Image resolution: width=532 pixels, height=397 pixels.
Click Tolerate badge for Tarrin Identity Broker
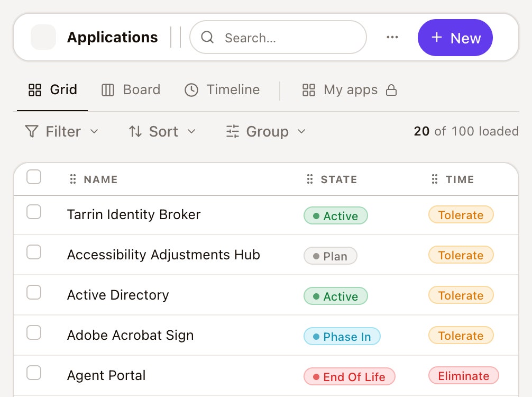tap(461, 214)
